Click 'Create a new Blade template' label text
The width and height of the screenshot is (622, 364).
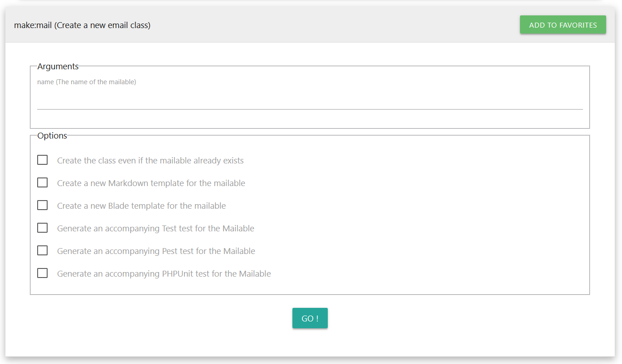[x=141, y=206]
